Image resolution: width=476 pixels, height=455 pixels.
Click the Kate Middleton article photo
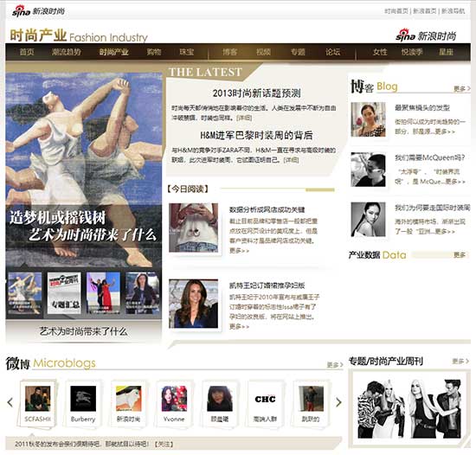point(193,304)
